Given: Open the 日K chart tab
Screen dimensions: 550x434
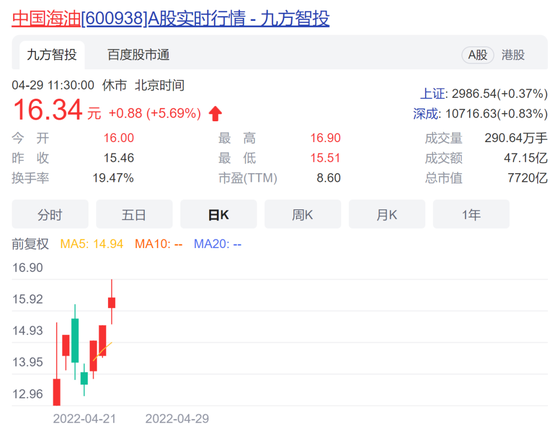Looking at the screenshot, I should [x=219, y=214].
